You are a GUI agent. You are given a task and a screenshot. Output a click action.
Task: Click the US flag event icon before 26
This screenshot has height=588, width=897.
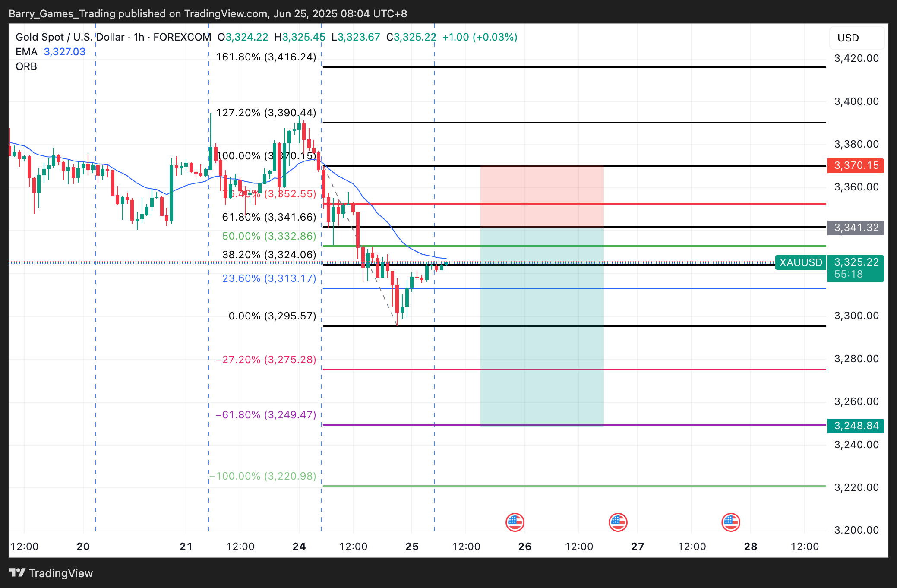[515, 522]
